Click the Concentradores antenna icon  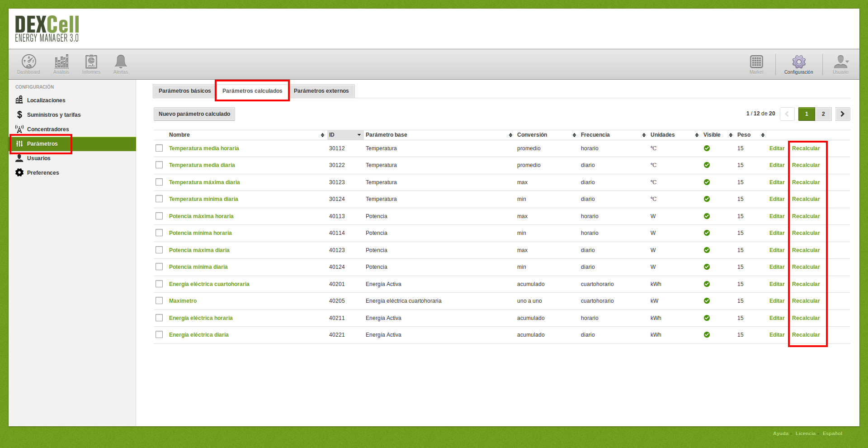(x=19, y=129)
